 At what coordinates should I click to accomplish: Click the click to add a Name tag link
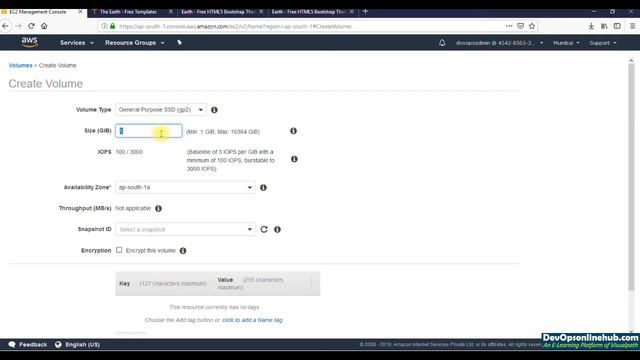(x=252, y=320)
